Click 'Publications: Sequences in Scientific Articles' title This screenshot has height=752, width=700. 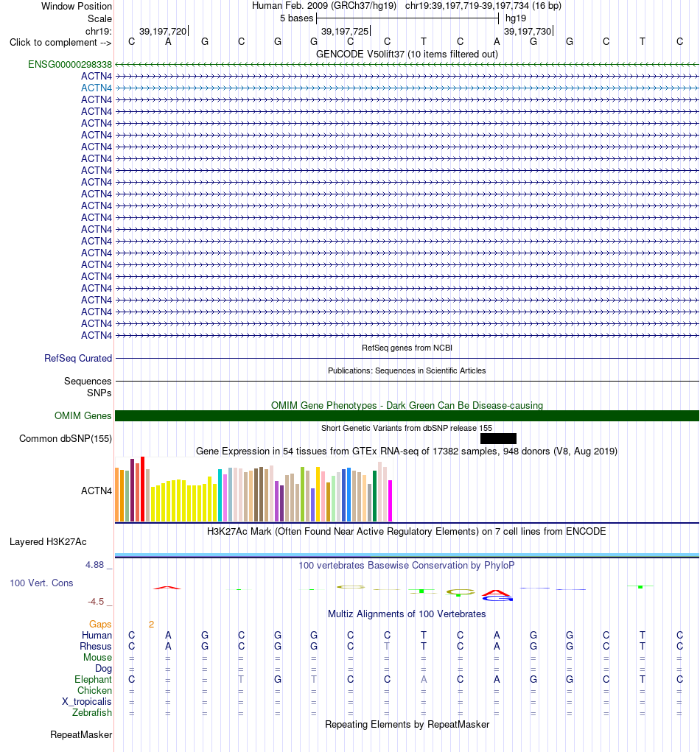(x=407, y=370)
